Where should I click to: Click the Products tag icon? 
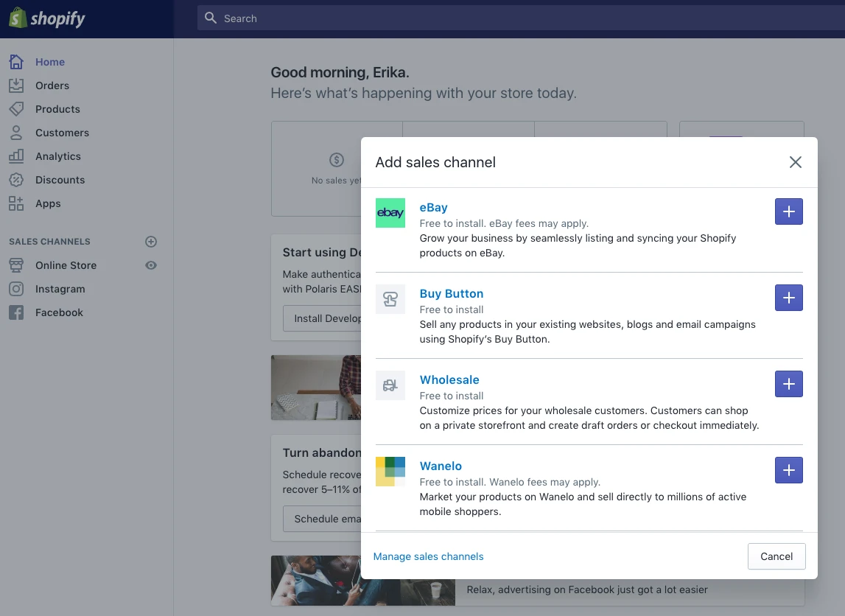click(16, 109)
